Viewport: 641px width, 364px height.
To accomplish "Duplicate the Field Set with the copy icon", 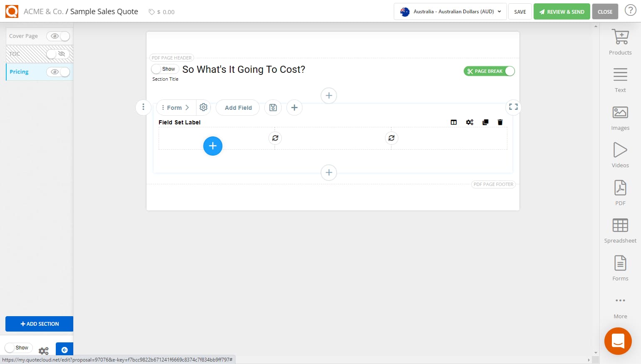I will click(x=485, y=122).
